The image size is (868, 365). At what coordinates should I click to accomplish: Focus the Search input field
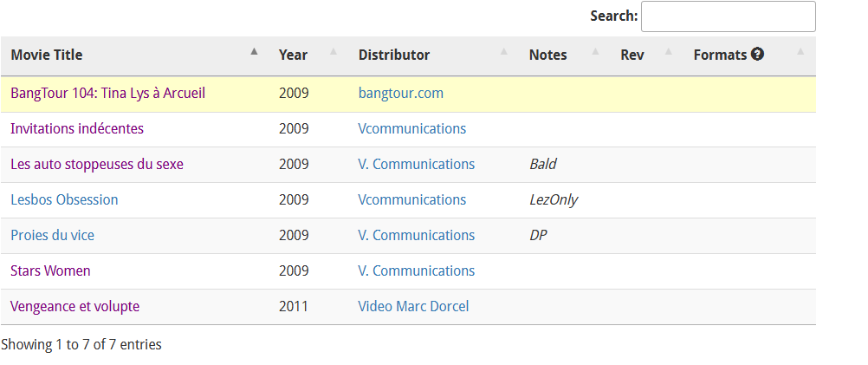pyautogui.click(x=728, y=16)
